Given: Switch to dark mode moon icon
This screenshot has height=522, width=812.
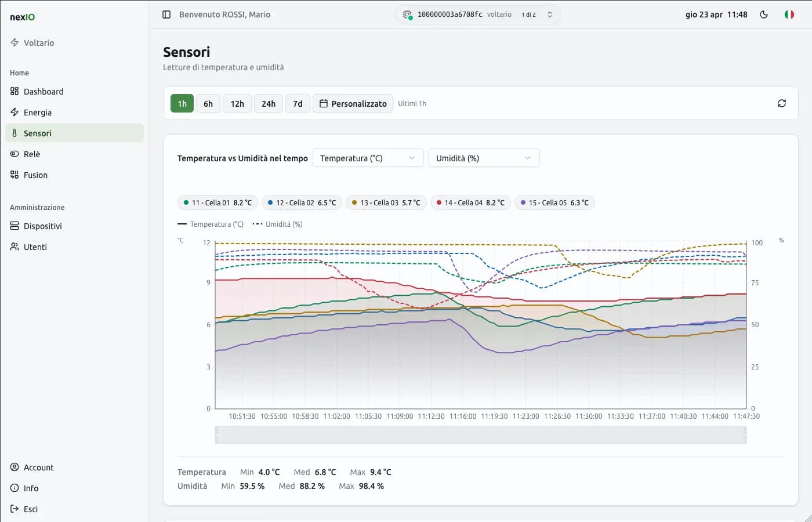Looking at the screenshot, I should (764, 14).
